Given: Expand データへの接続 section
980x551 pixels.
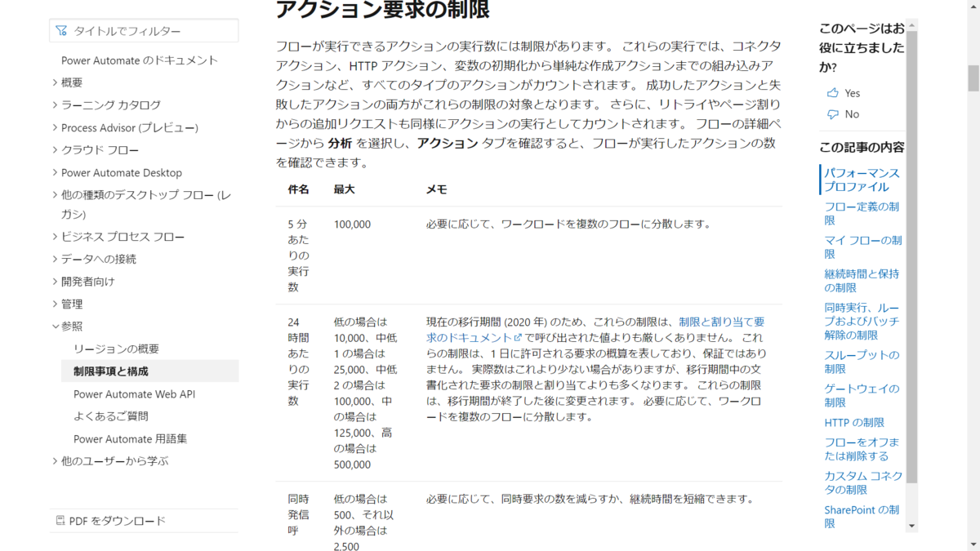Looking at the screenshot, I should [55, 259].
